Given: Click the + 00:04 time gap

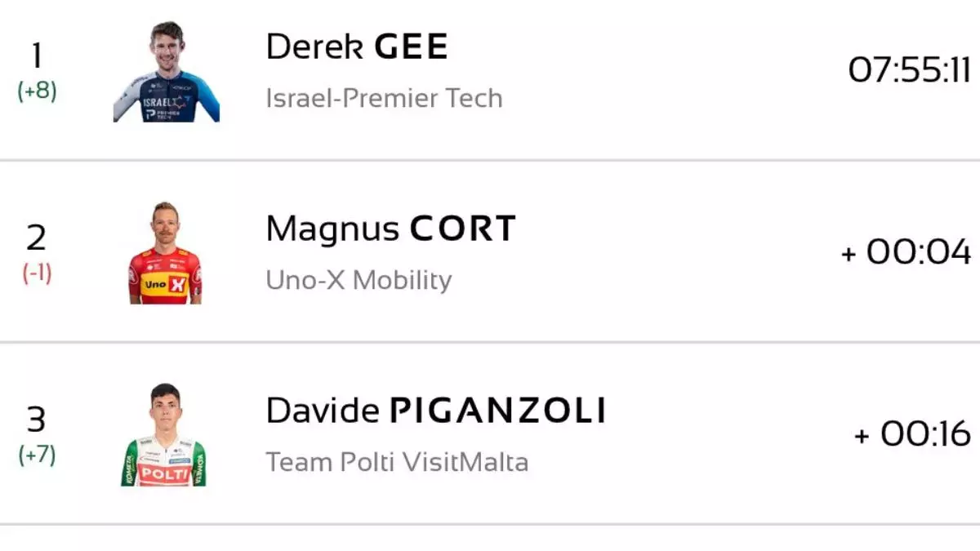Looking at the screenshot, I should click(906, 253).
